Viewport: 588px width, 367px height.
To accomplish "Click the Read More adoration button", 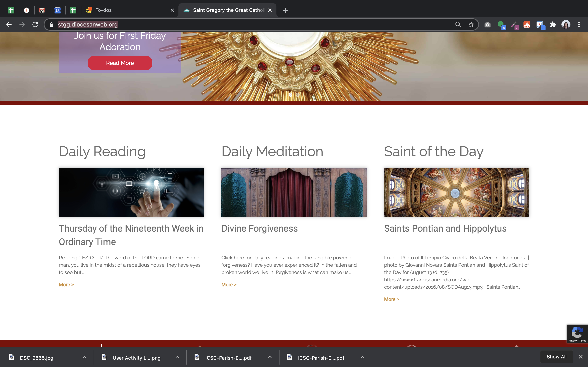I will pos(120,63).
